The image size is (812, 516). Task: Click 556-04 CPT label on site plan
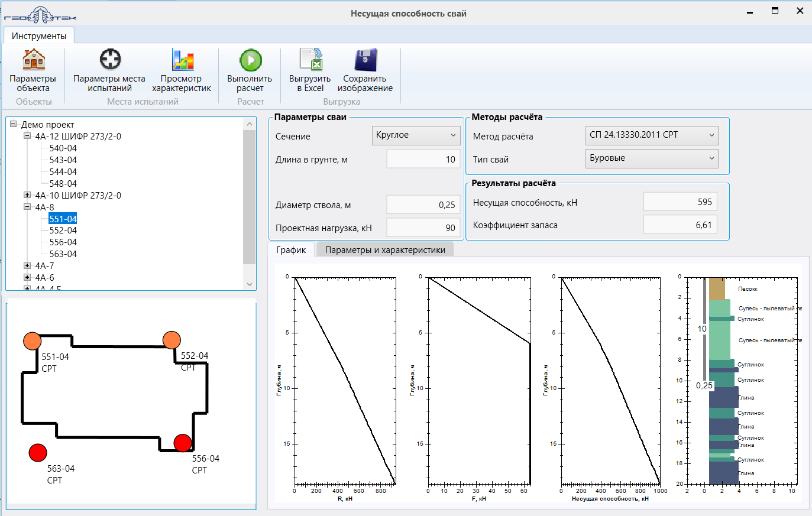pos(206,464)
